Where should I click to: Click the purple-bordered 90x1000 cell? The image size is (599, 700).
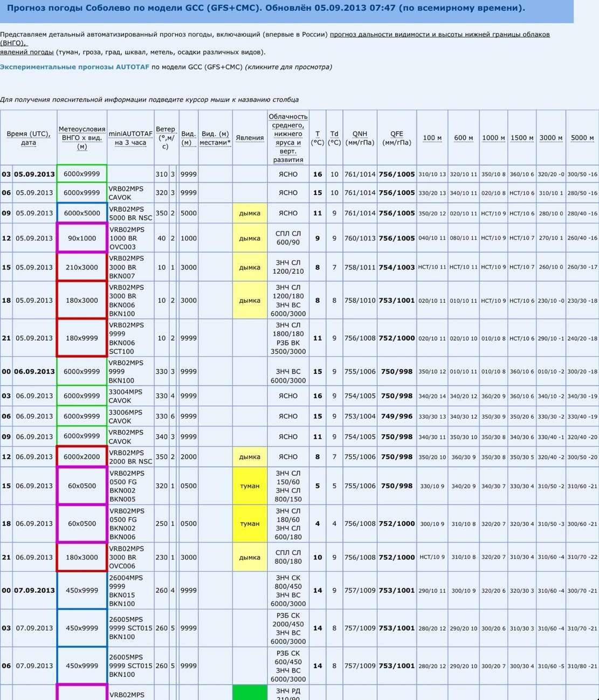(82, 238)
